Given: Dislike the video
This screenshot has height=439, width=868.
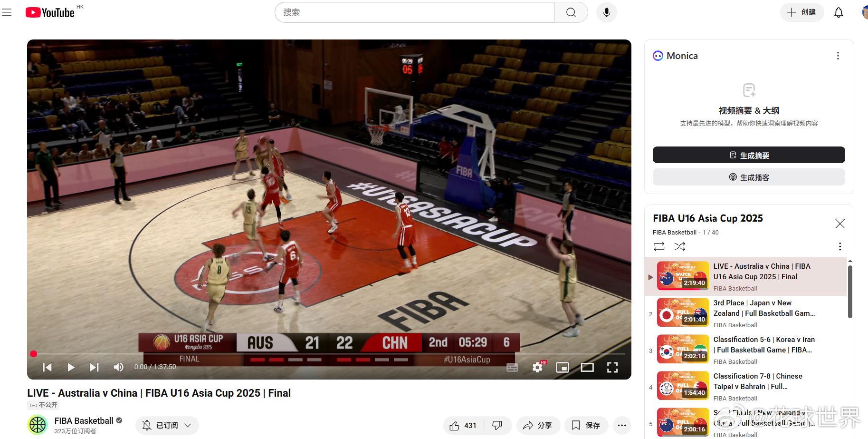Looking at the screenshot, I should tap(497, 425).
